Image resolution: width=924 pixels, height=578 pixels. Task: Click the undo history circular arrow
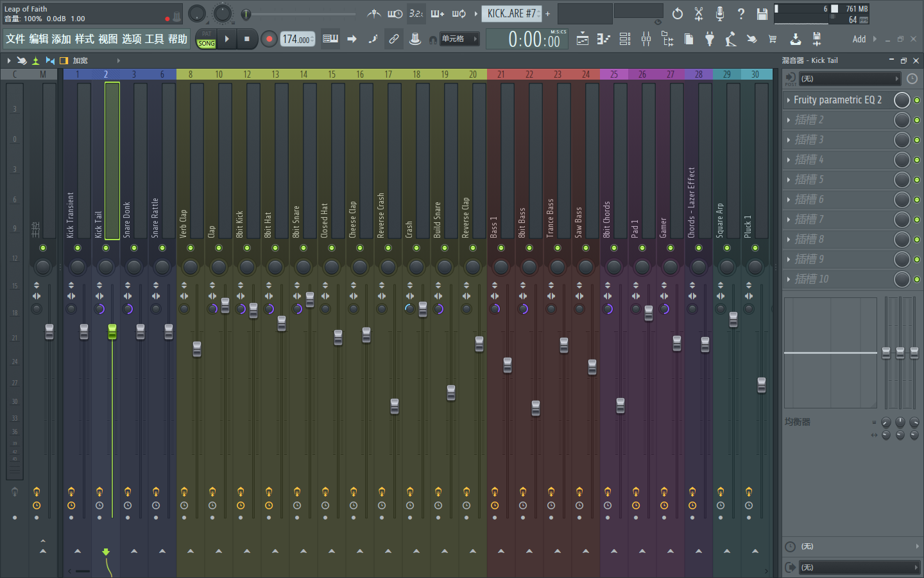[678, 13]
